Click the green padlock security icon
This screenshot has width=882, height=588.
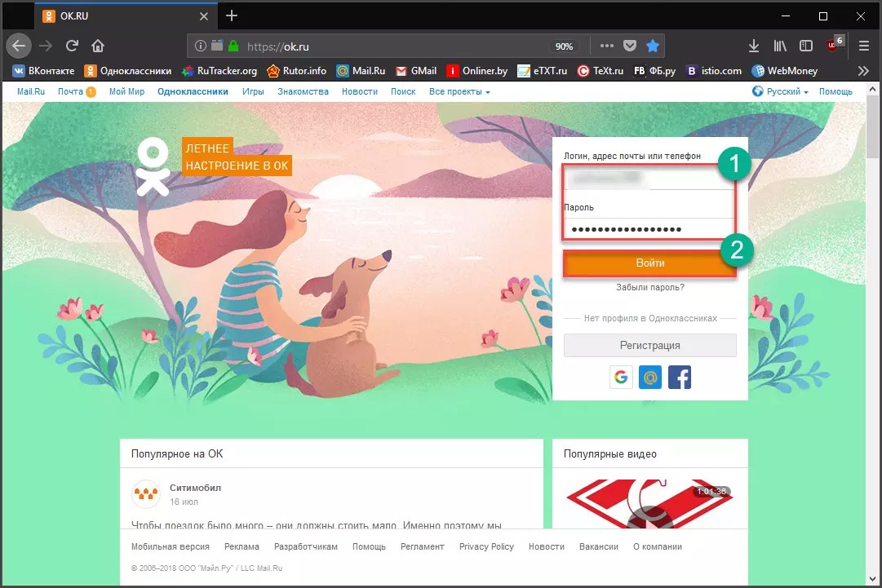[x=233, y=46]
